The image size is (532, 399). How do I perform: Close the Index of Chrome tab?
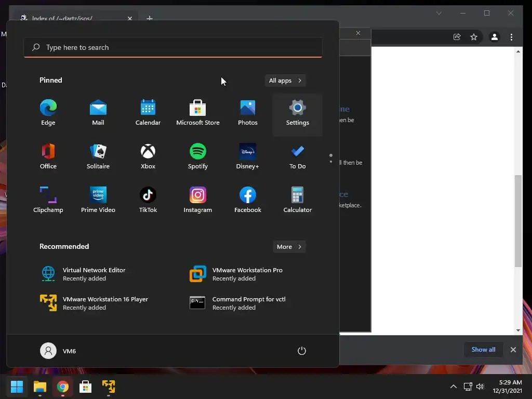pos(129,18)
